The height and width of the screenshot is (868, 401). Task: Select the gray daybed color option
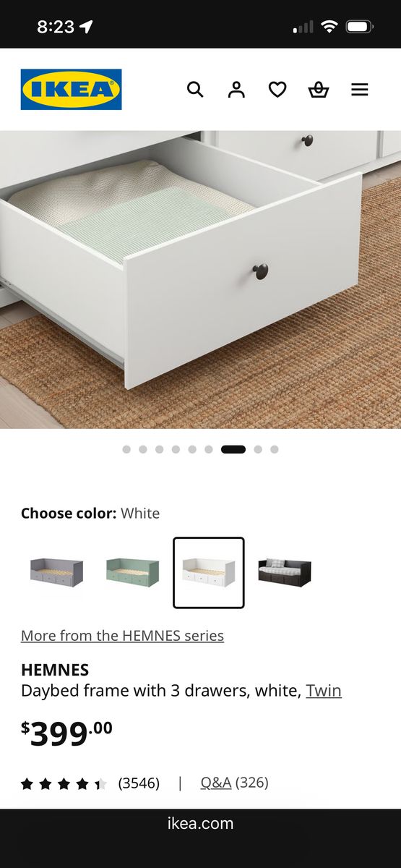tap(56, 573)
